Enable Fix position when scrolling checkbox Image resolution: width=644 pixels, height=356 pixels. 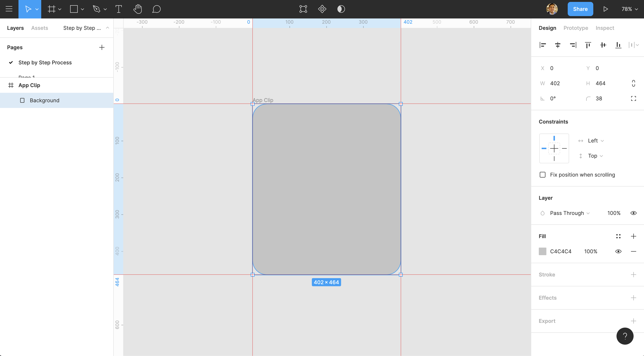[x=543, y=174]
